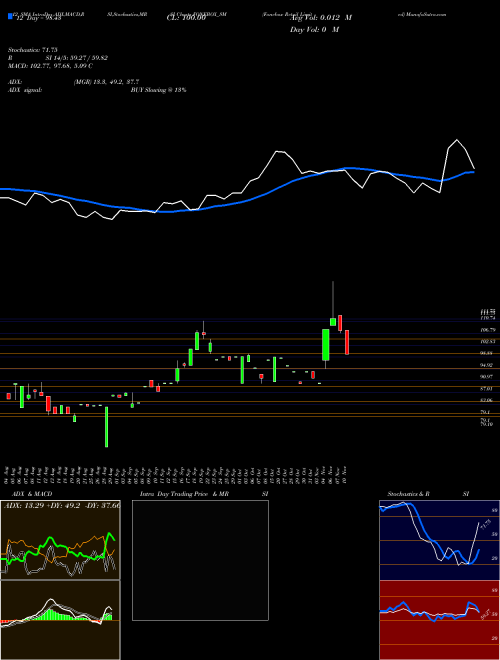Click the tallest green candle near chart bottom
Screen dimensions: 500x660
click(x=106, y=426)
